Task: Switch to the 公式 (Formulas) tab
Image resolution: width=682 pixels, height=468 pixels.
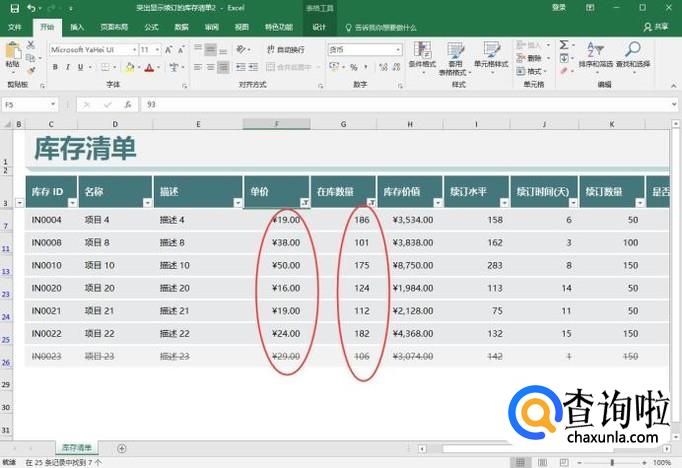Action: [151, 27]
